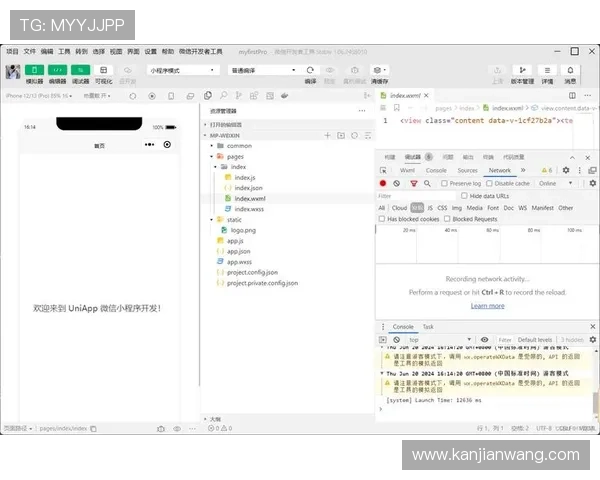Open the Online throttling dropdown
The height and width of the screenshot is (480, 600).
(551, 184)
